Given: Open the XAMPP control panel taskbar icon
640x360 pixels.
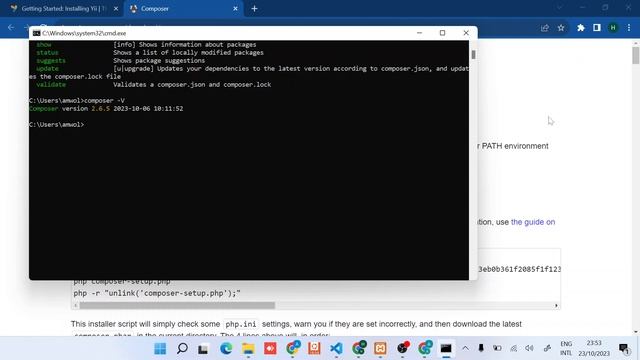Looking at the screenshot, I should click(x=380, y=349).
